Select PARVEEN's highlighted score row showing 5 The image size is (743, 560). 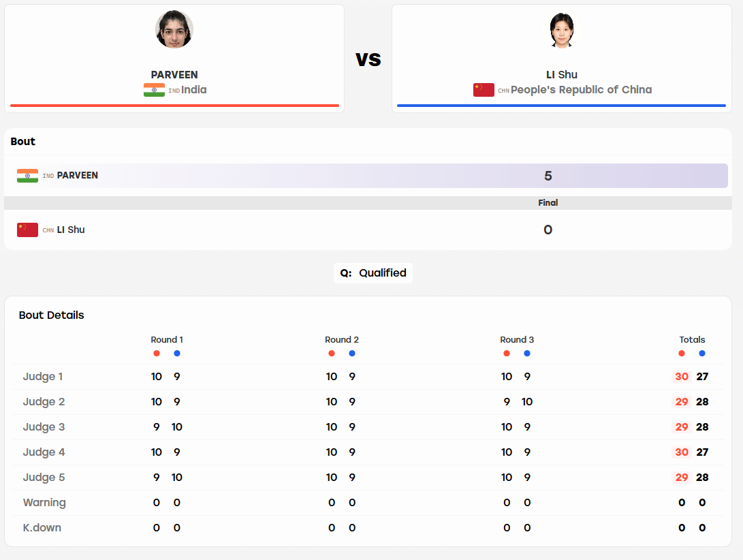tap(366, 176)
